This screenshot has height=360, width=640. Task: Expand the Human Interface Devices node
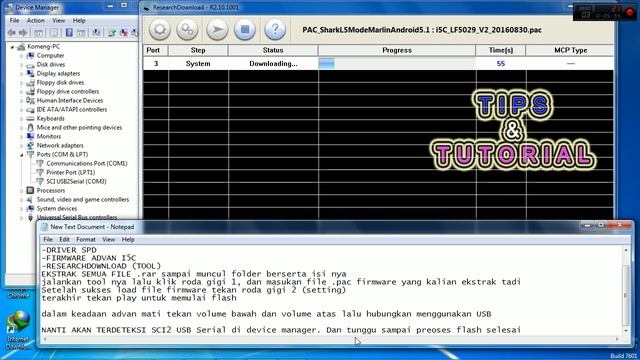pos(22,100)
